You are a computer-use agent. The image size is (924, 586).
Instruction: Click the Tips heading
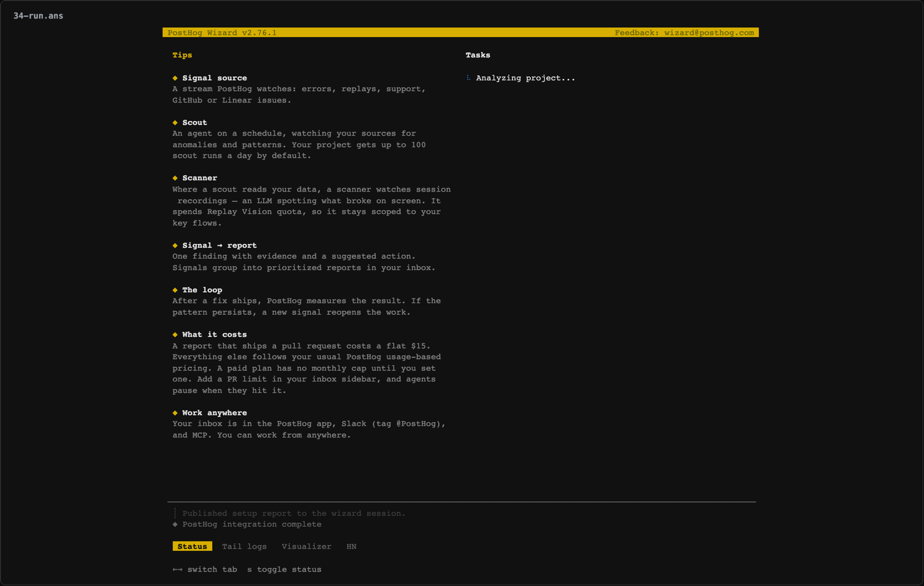click(x=182, y=55)
